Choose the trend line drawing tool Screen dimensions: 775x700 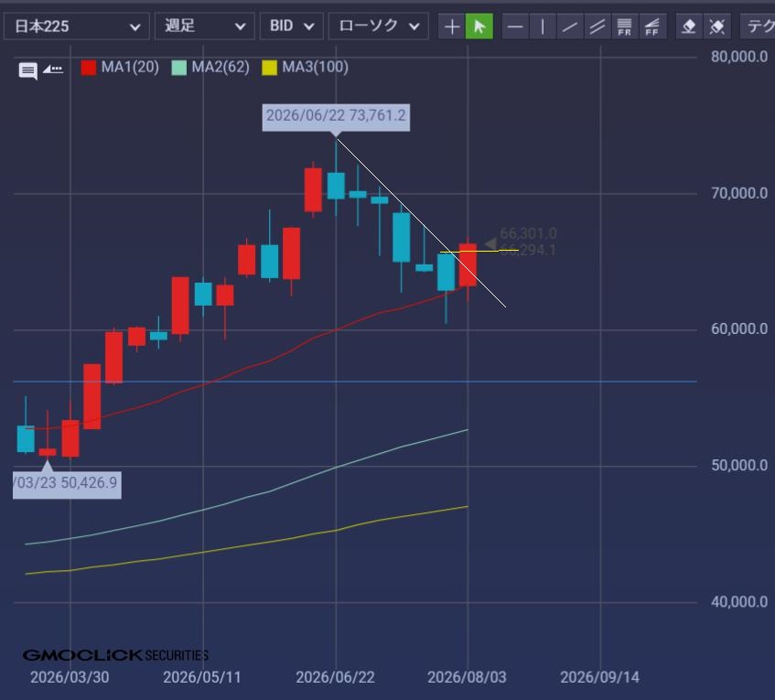570,27
